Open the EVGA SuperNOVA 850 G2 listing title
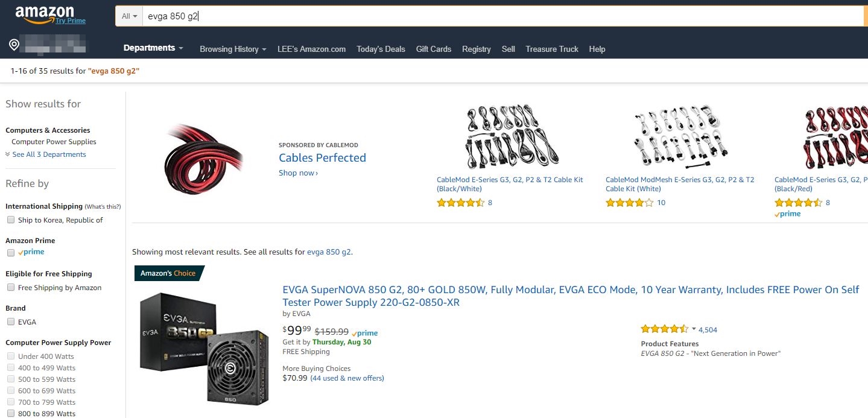This screenshot has height=418, width=868. coord(570,296)
